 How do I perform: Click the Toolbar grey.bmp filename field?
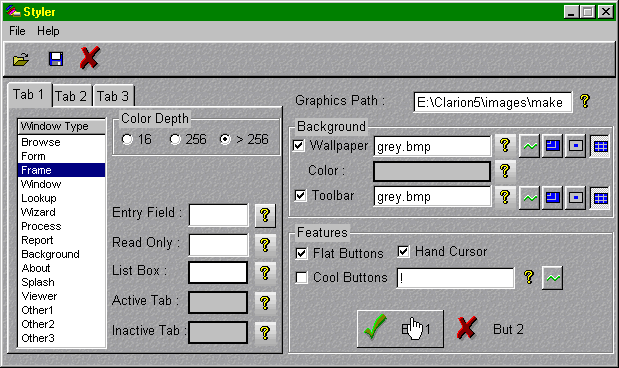(432, 197)
